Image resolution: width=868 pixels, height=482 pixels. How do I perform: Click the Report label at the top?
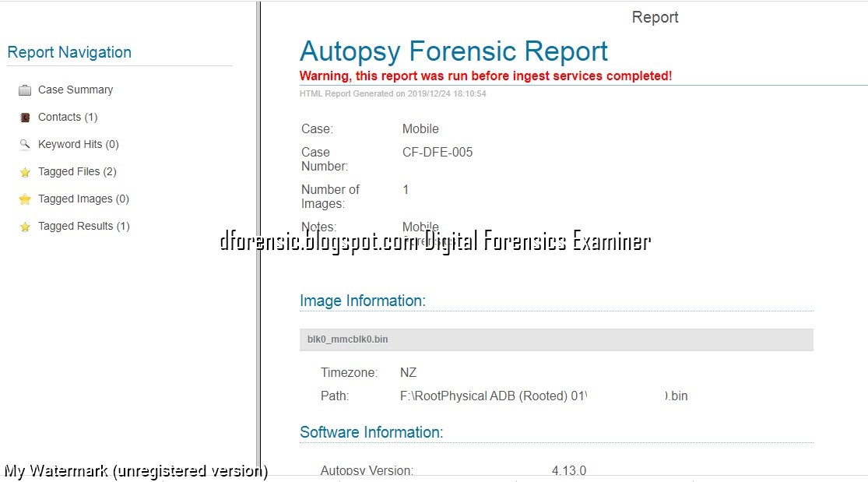655,16
